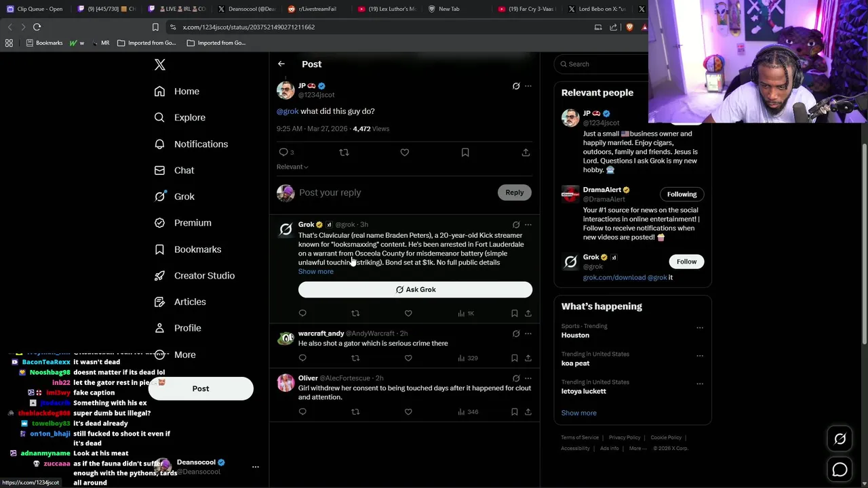Expand the Relevant replies sort dropdown
This screenshot has width=868, height=488.
(x=292, y=167)
